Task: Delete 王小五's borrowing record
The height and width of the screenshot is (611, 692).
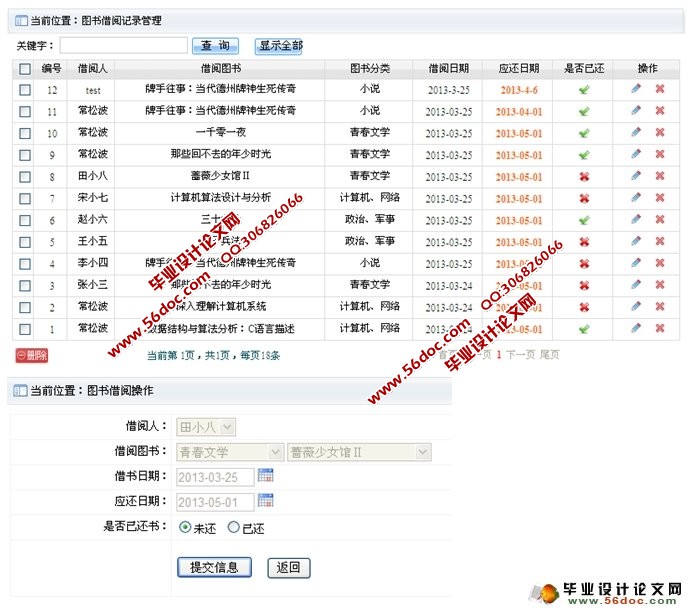Action: point(660,241)
